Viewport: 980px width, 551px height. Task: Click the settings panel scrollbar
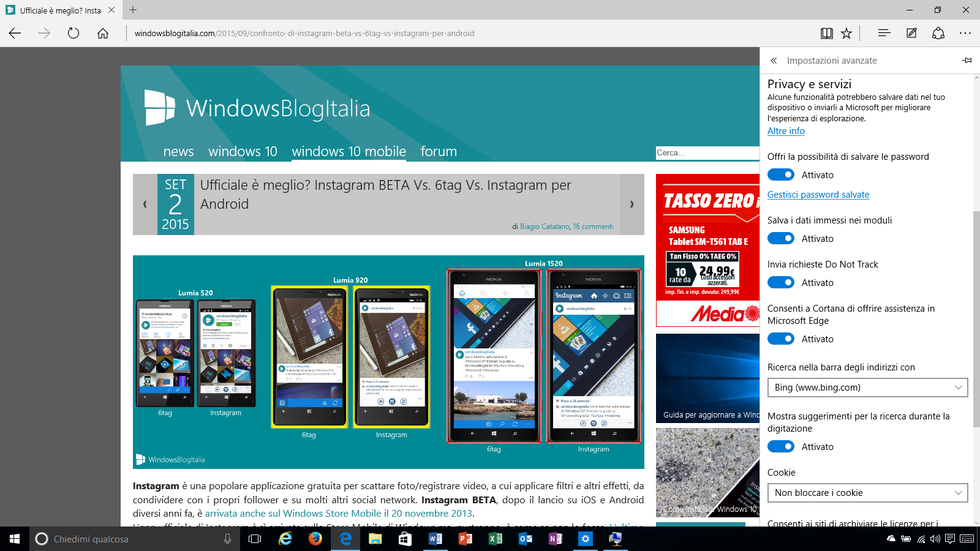[x=976, y=318]
